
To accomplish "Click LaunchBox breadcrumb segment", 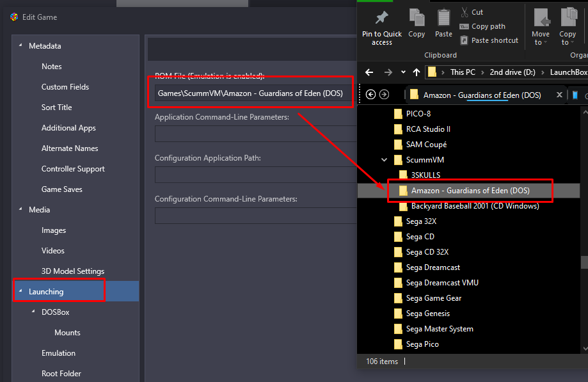I will [x=569, y=72].
